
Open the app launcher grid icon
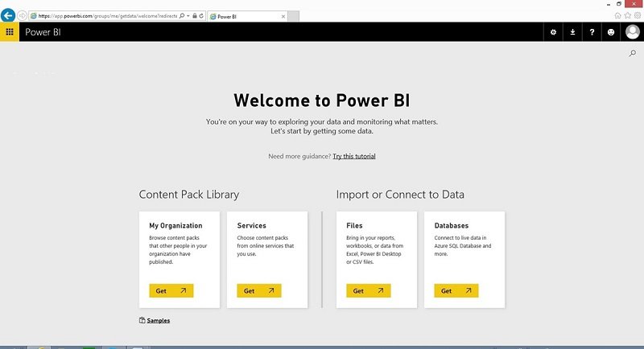point(10,32)
